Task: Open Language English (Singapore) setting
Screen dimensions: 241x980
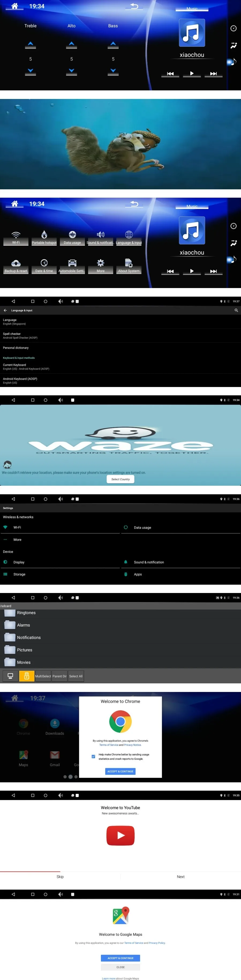Action: (x=120, y=322)
